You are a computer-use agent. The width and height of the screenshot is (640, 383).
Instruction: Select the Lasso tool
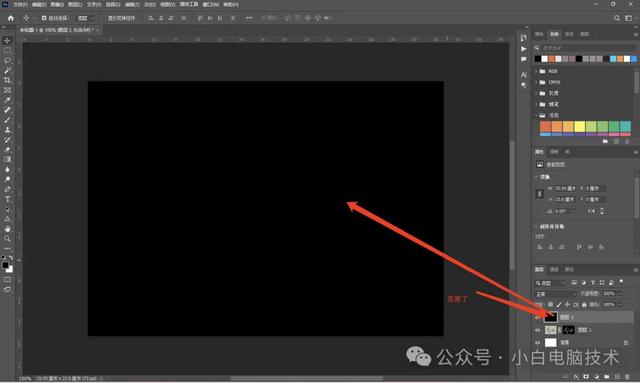click(7, 60)
